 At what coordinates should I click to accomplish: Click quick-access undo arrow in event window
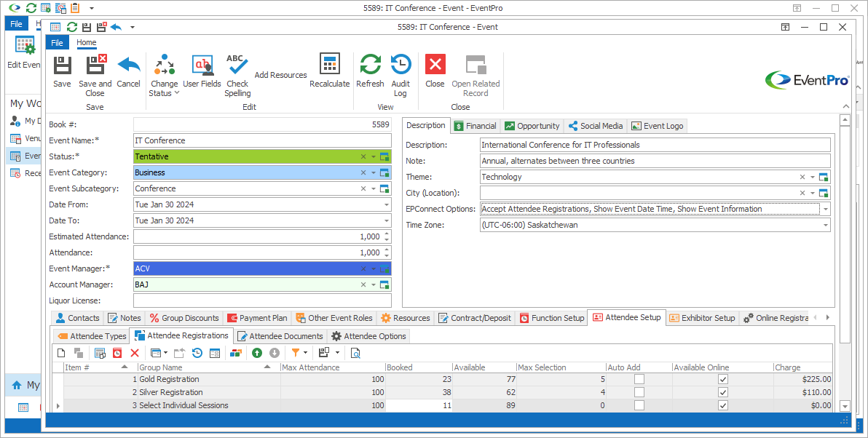click(116, 26)
